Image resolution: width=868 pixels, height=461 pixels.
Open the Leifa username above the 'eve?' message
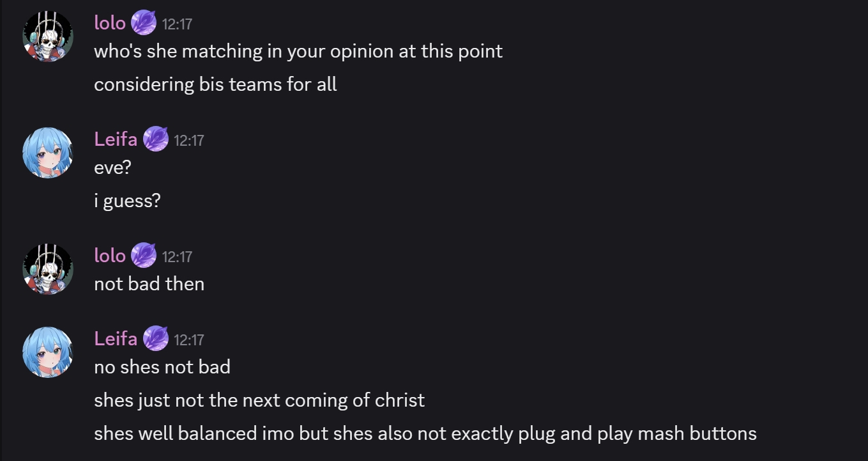116,139
